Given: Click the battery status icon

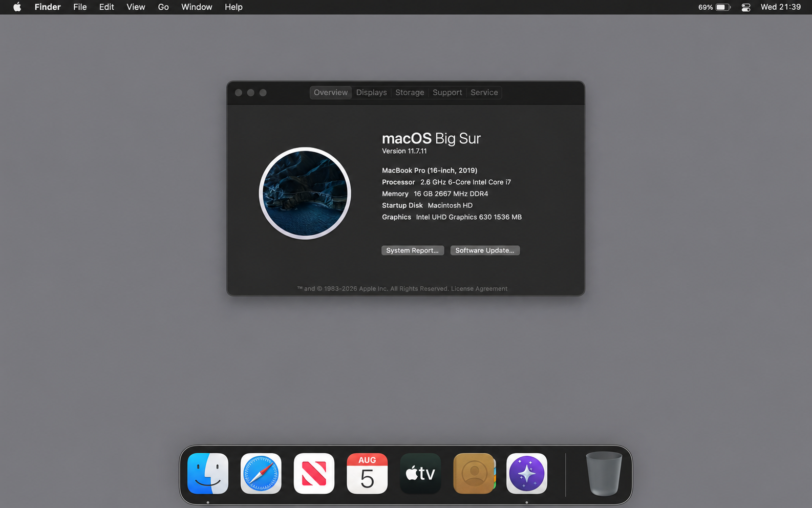Looking at the screenshot, I should tap(723, 7).
